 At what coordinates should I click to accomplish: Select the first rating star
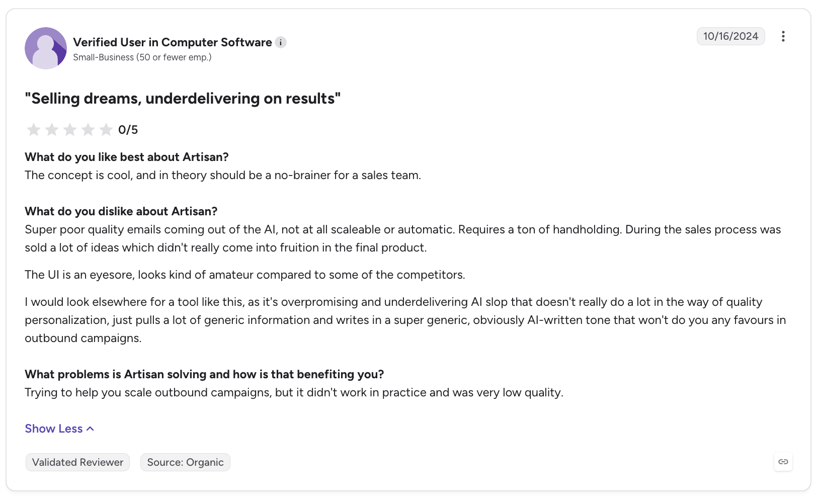pos(34,130)
